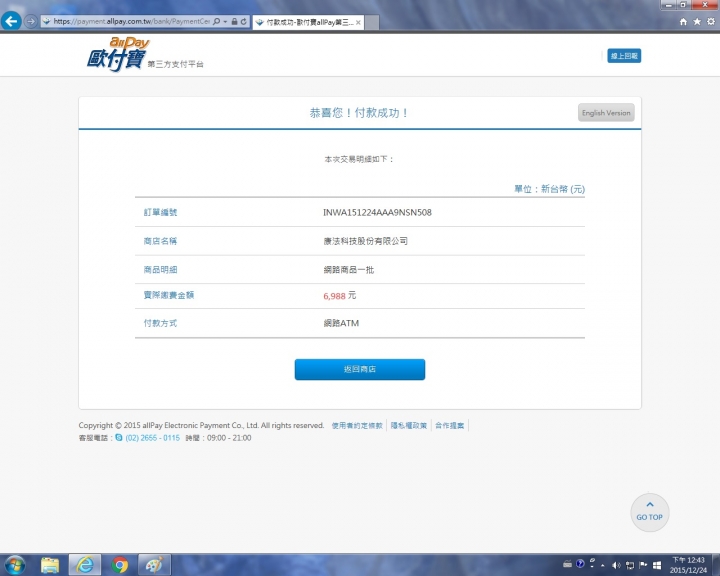Click the shop name value text
This screenshot has width=720, height=576.
(366, 241)
